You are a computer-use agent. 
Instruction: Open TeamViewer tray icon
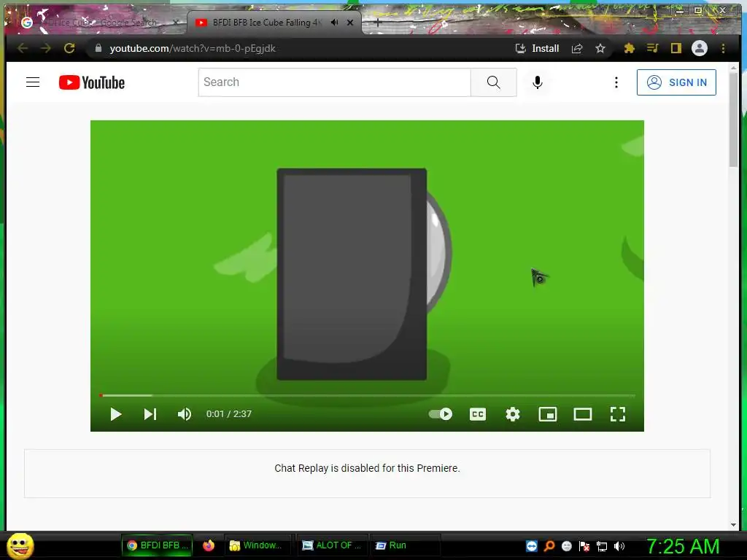click(x=532, y=546)
